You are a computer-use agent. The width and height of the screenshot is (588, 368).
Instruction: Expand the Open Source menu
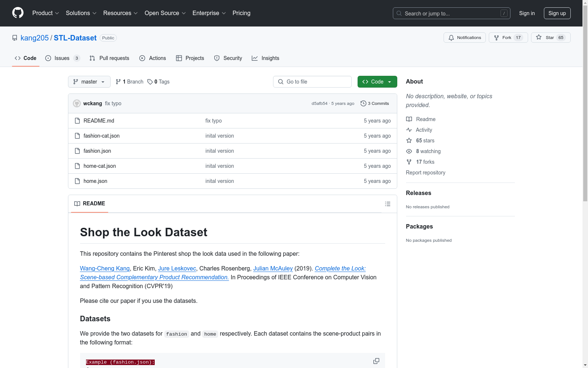(x=165, y=13)
